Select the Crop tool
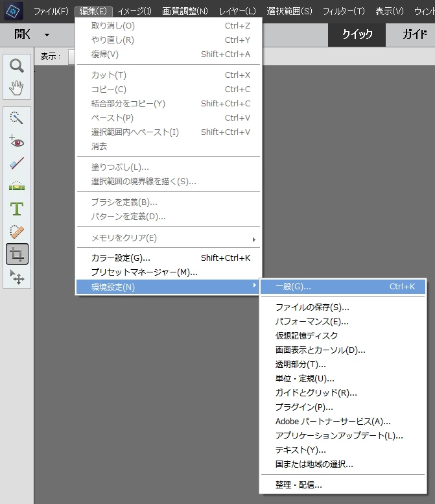 click(x=17, y=254)
